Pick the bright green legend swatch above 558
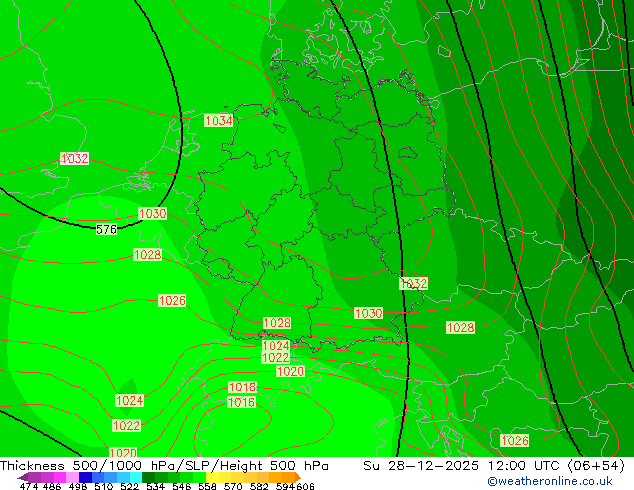Image resolution: width=634 pixels, height=490 pixels. click(206, 478)
